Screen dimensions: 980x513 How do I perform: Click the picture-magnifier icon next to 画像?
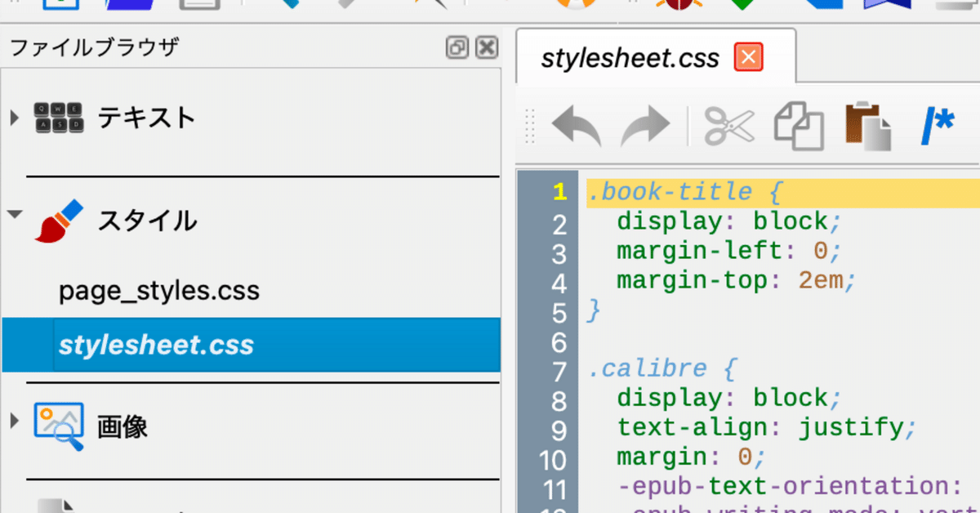point(59,426)
